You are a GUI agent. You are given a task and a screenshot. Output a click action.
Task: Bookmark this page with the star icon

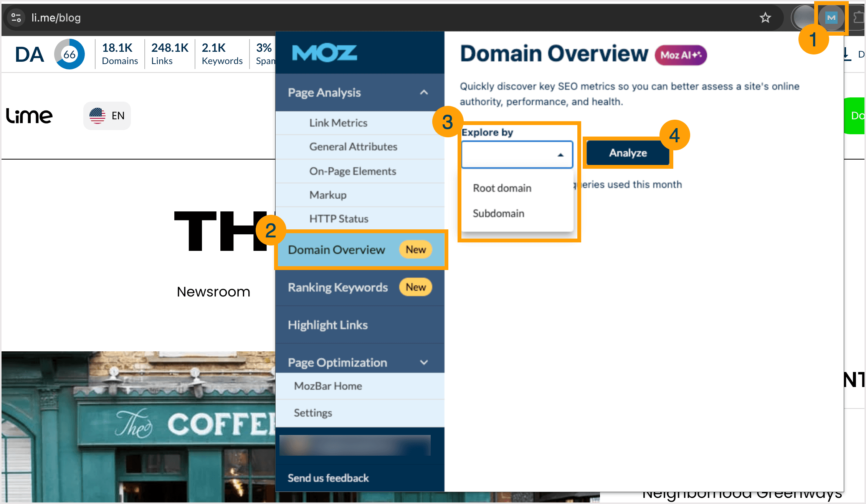point(765,18)
